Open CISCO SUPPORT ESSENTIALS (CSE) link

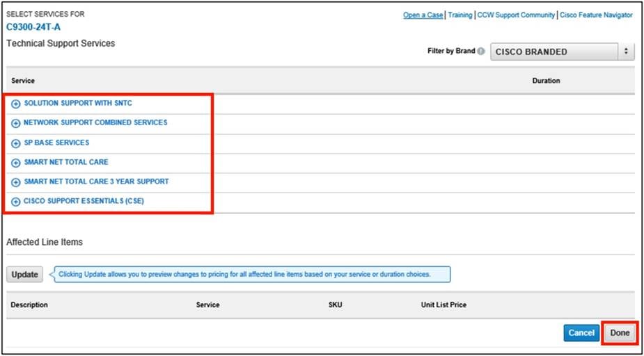(84, 202)
